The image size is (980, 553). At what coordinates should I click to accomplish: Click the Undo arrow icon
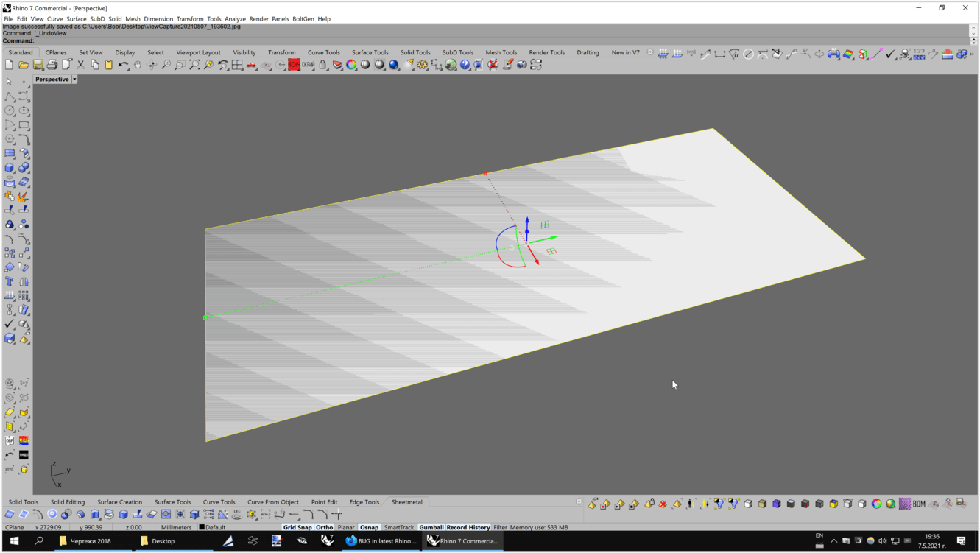(x=123, y=65)
